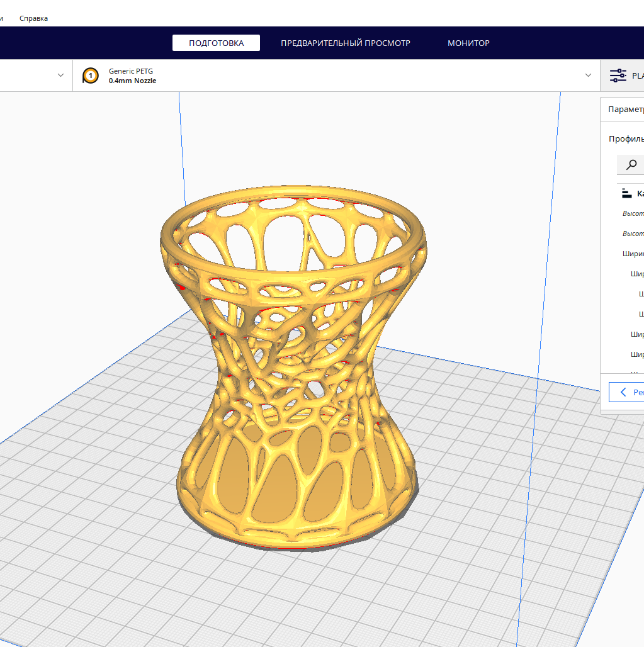Image resolution: width=644 pixels, height=647 pixels.
Task: Select the second italic Высота setting row
Action: click(x=633, y=233)
